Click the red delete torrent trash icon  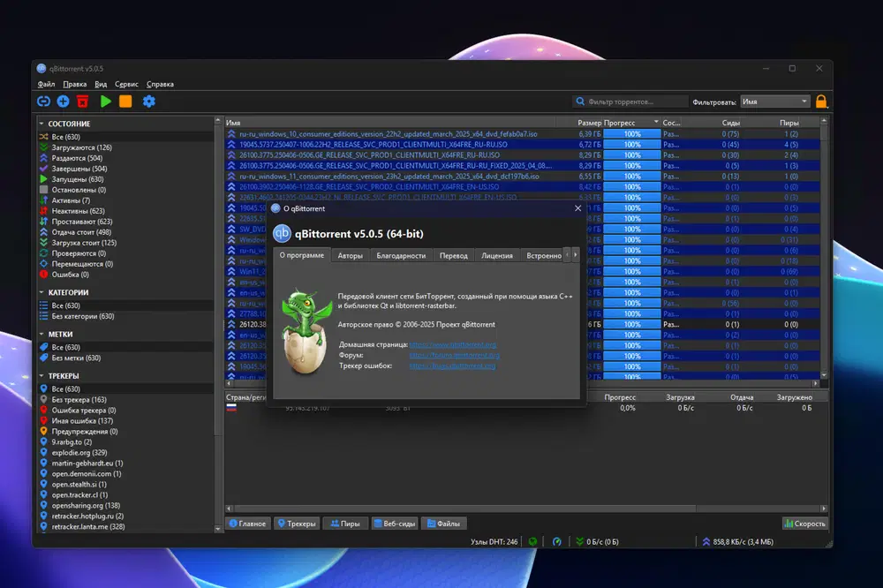[x=83, y=102]
